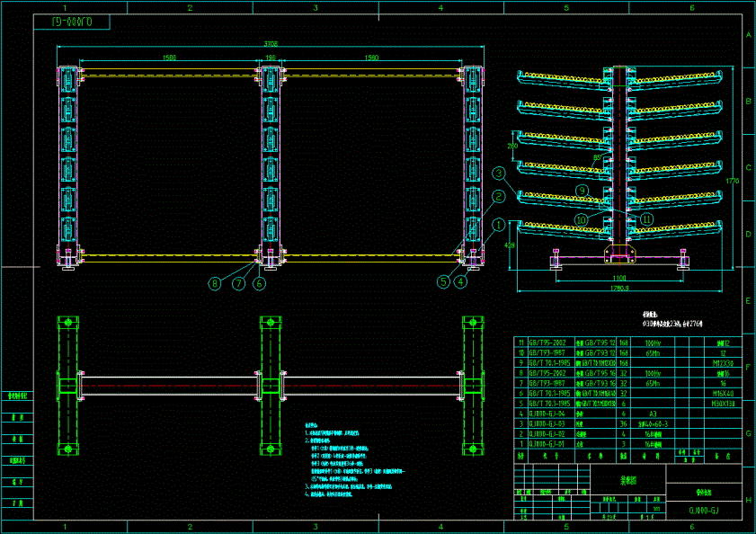Viewport: 756px width, 534px height.
Task: Click QJ000-GJ-01 in the parts list
Action: (x=547, y=444)
